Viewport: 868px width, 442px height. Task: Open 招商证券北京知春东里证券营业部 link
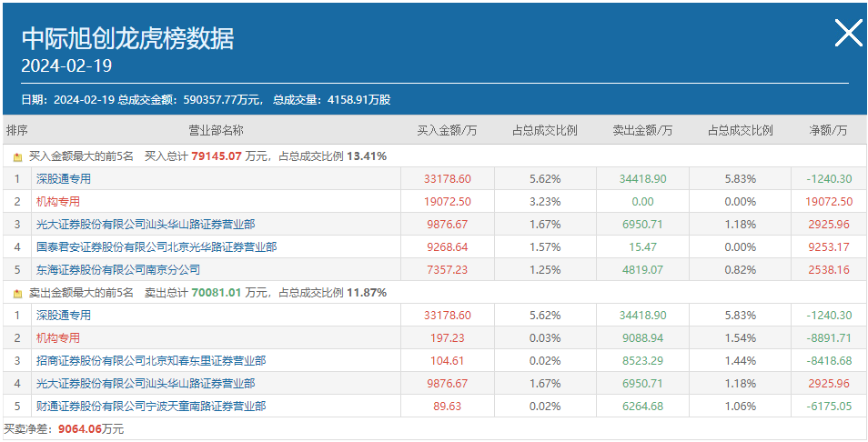pyautogui.click(x=151, y=361)
